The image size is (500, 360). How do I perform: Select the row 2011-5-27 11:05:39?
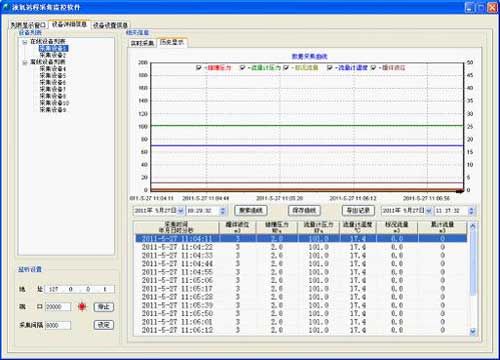301,305
